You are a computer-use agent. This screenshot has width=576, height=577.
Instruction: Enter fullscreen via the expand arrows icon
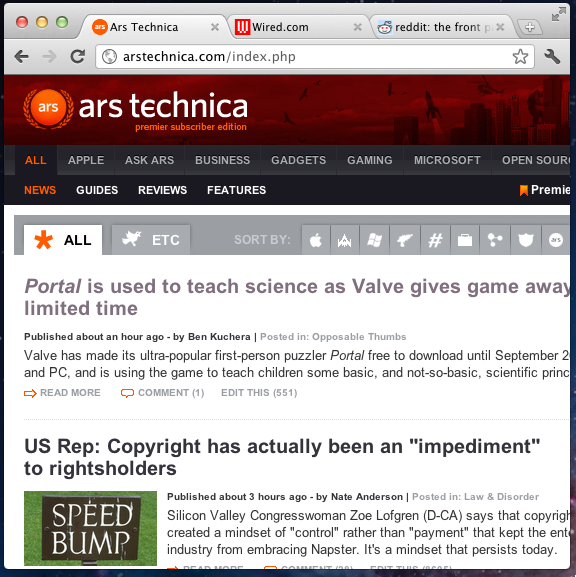(559, 14)
